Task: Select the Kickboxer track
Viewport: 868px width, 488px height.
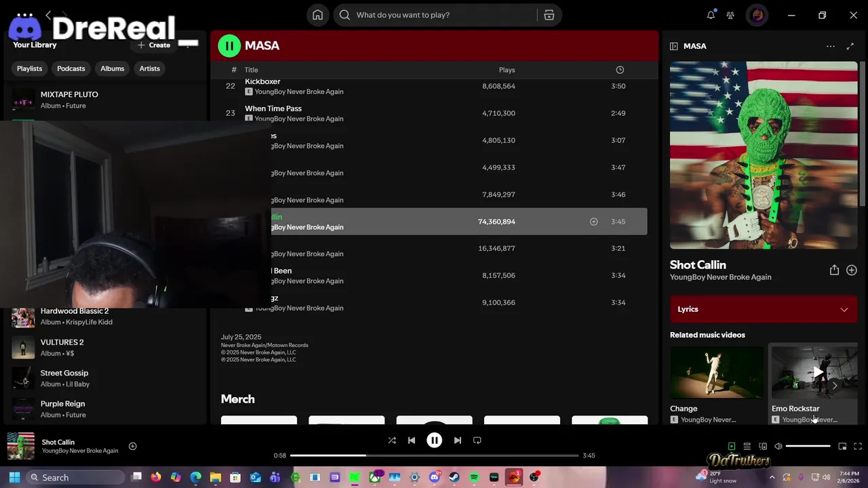Action: coord(262,82)
